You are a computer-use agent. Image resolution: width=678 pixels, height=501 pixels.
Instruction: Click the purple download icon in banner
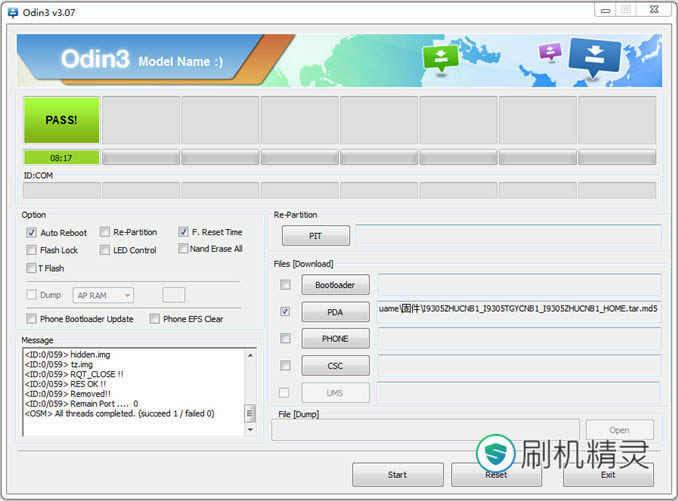[550, 52]
